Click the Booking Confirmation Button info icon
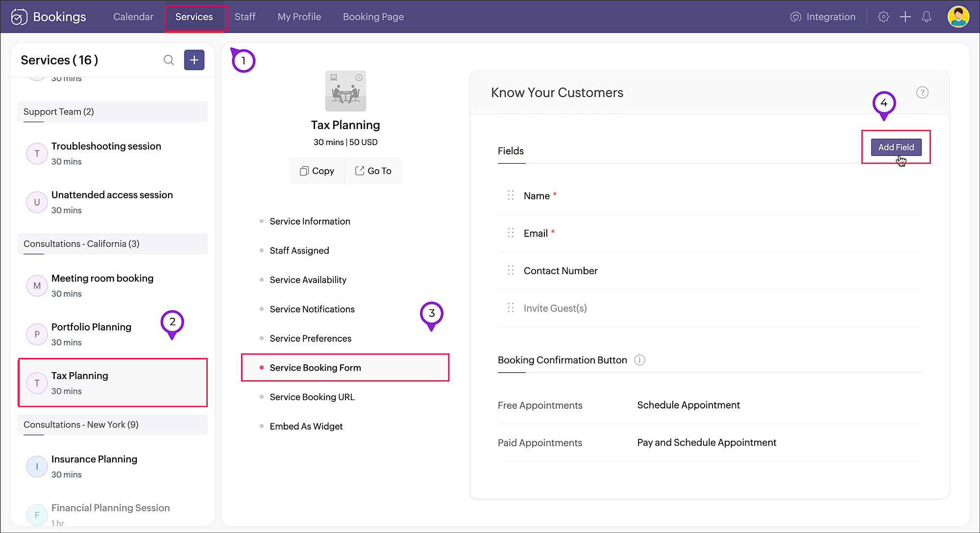This screenshot has width=980, height=533. pos(639,360)
